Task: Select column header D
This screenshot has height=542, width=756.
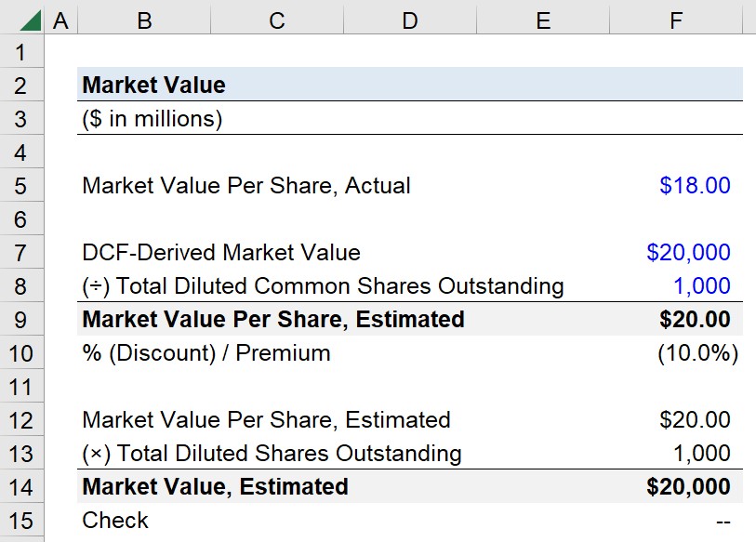Action: pyautogui.click(x=409, y=19)
